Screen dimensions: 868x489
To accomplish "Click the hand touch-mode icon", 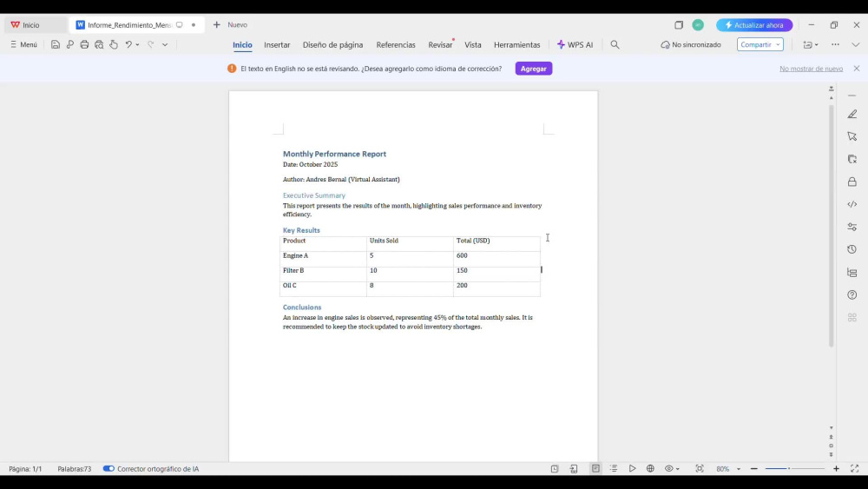I will point(114,45).
